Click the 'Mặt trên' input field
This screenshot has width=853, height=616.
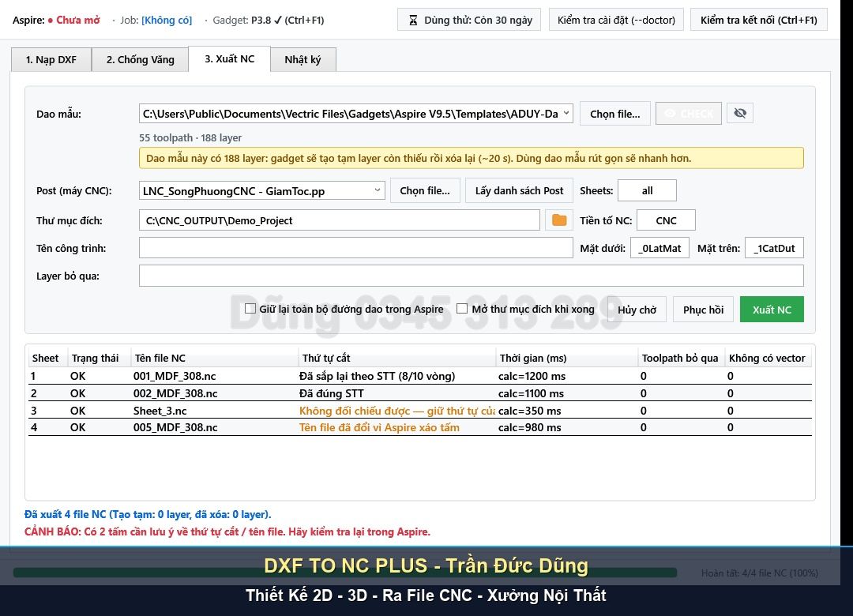tap(774, 248)
